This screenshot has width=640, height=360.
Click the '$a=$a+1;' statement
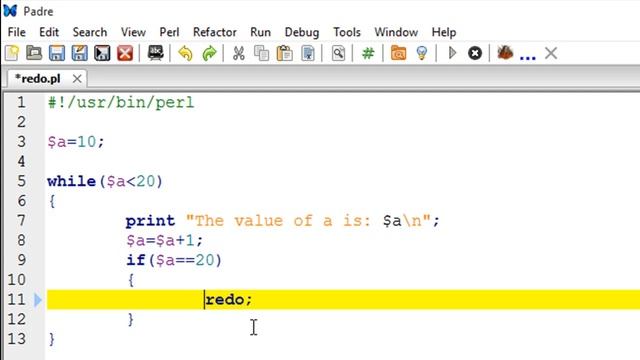pos(164,240)
